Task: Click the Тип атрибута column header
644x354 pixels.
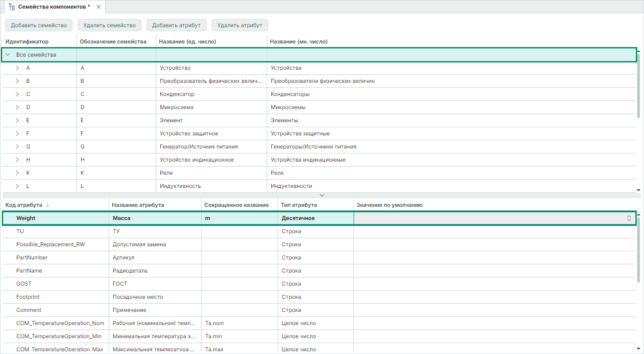Action: point(299,205)
